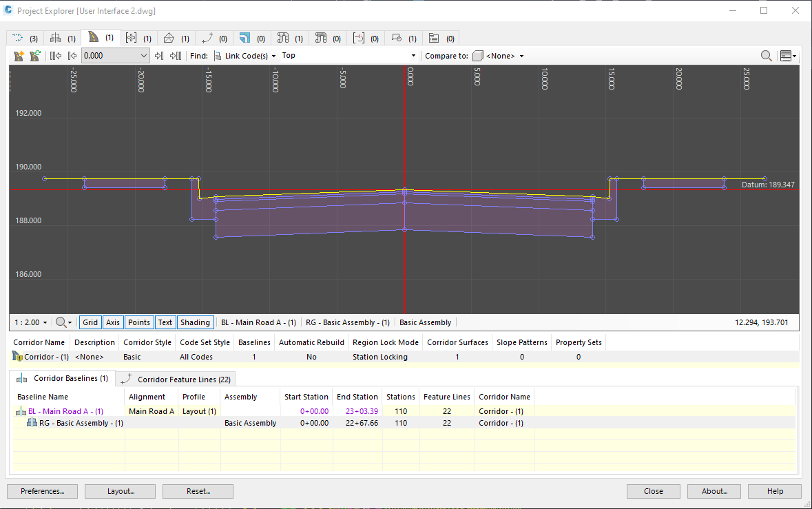Click the Layout button
The image size is (812, 509).
[x=120, y=491]
